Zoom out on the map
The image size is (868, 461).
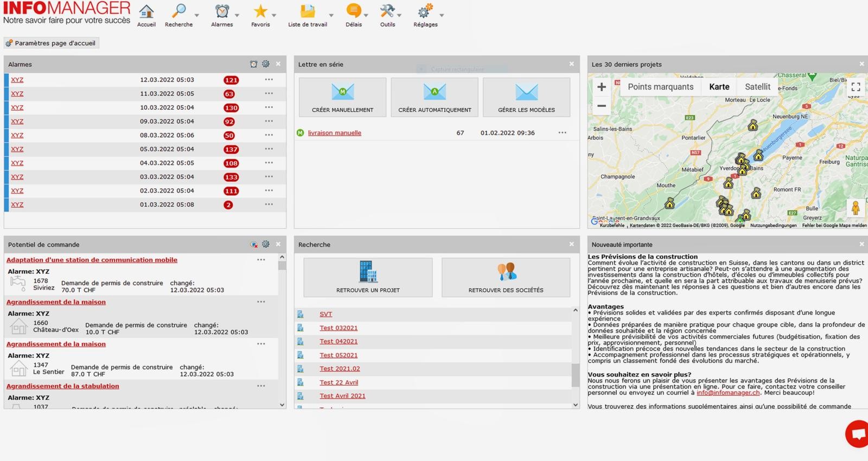pos(602,106)
